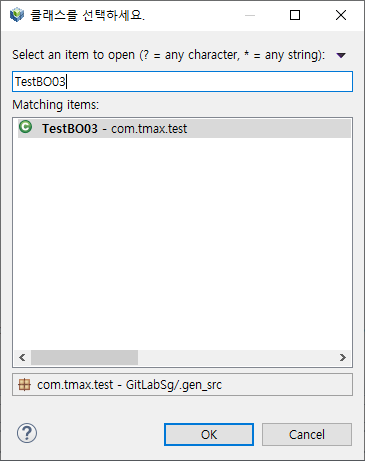
Task: Click the horizontal scrollbar thumb
Action: tap(84, 357)
